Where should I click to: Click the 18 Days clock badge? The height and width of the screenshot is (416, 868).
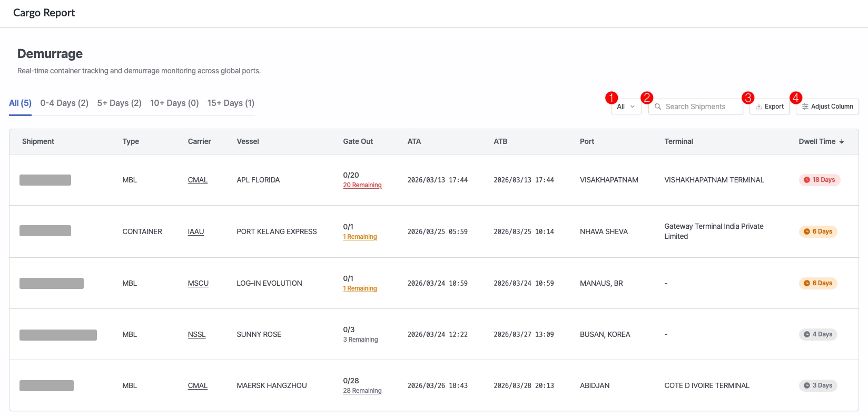tap(820, 180)
